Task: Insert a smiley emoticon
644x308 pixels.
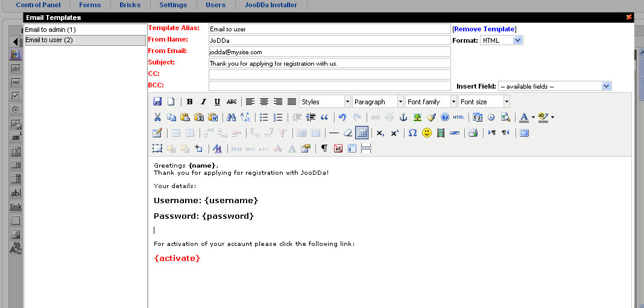Action: 427,133
